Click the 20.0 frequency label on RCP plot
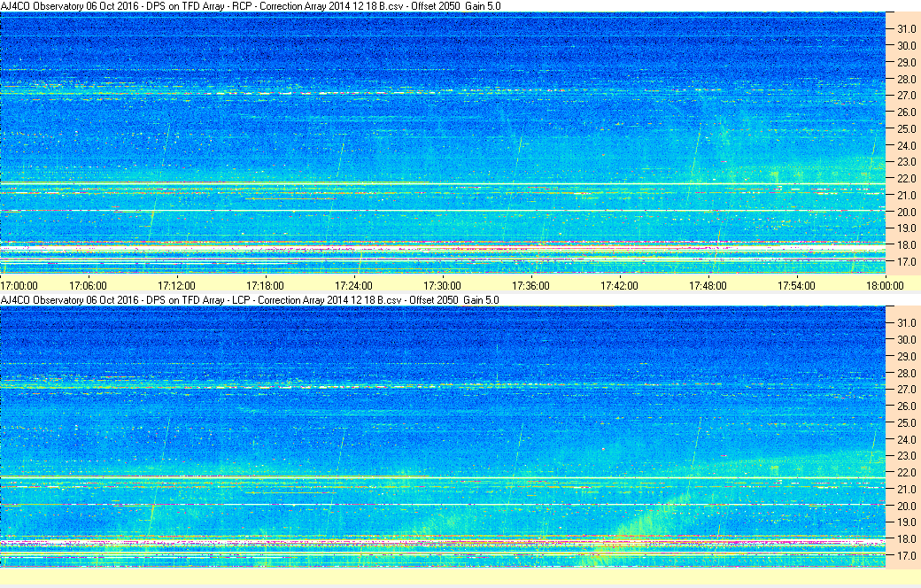 pyautogui.click(x=906, y=212)
